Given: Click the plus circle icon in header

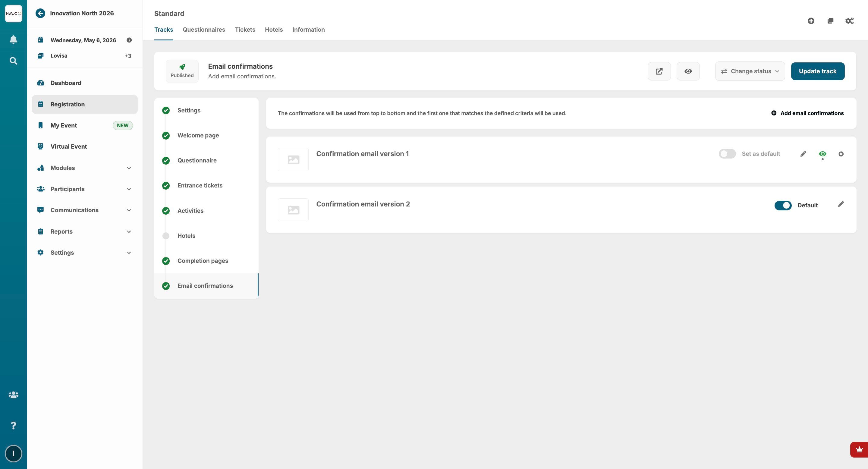Looking at the screenshot, I should click(811, 21).
